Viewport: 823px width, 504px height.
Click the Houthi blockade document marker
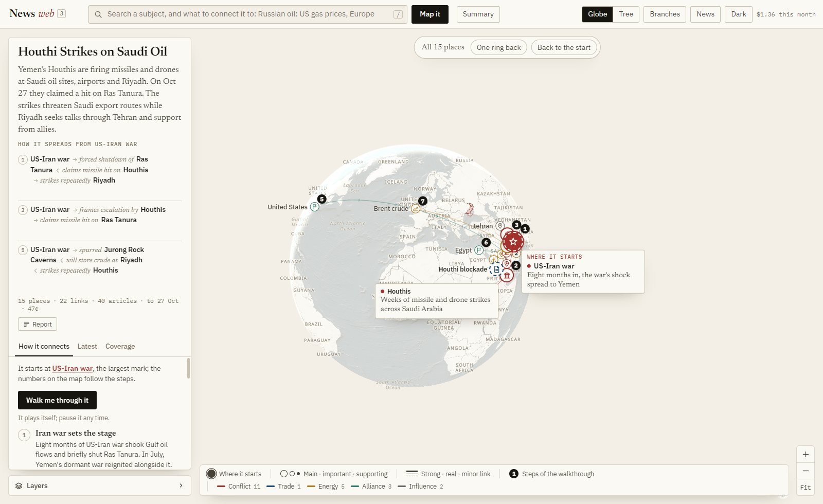coord(496,269)
